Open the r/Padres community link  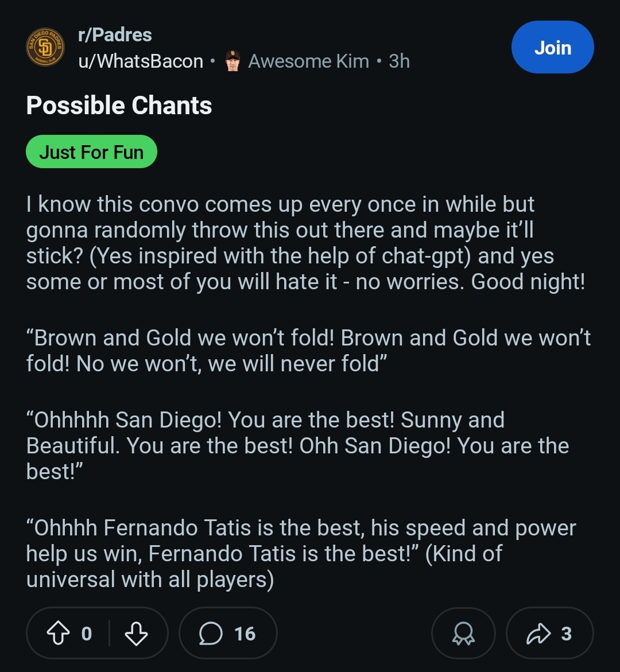point(115,35)
